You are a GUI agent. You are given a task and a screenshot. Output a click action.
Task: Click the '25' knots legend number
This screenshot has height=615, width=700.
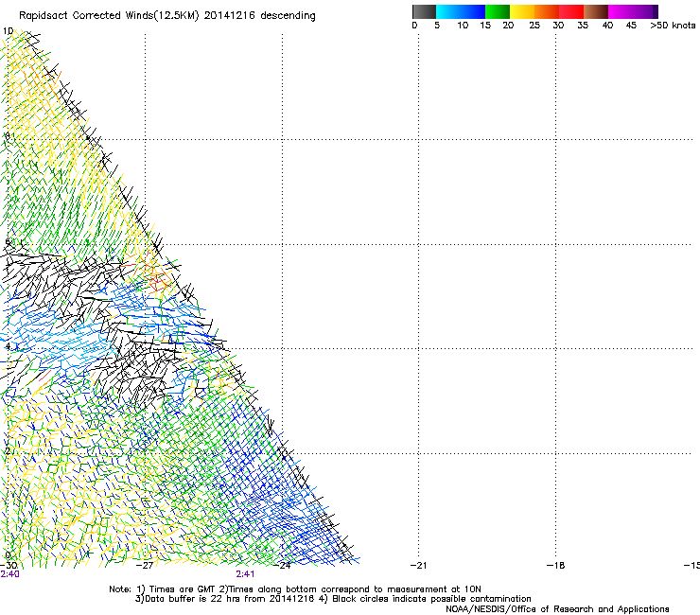(x=534, y=26)
